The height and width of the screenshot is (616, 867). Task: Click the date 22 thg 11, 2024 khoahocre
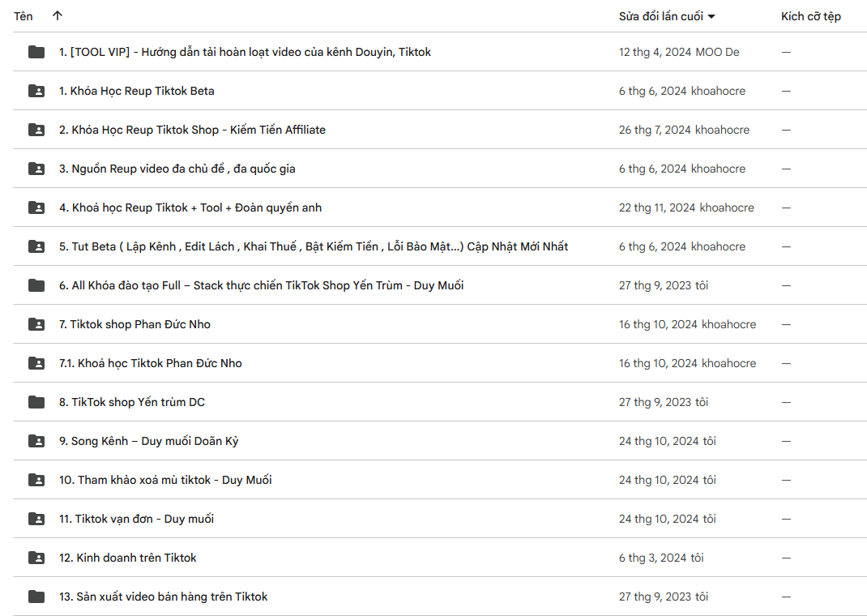click(686, 208)
